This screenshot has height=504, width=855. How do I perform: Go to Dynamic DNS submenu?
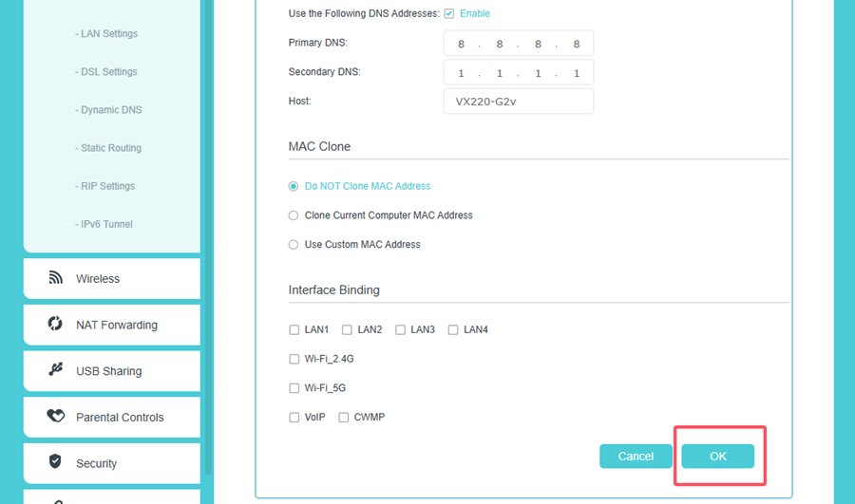[111, 110]
